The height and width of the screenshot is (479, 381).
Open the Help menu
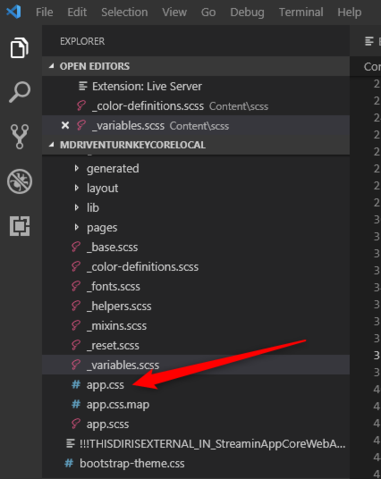point(349,12)
